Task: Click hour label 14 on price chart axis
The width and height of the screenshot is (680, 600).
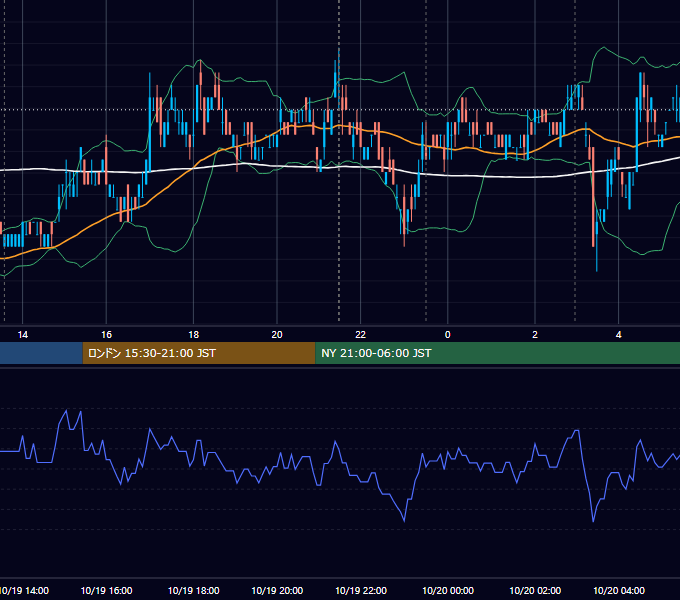Action: (x=23, y=334)
